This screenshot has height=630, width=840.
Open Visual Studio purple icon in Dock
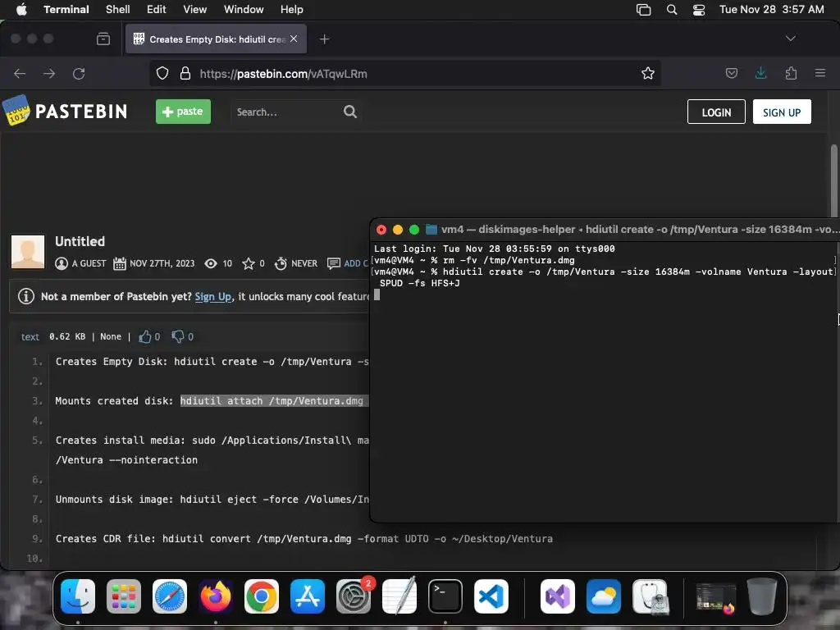point(558,596)
